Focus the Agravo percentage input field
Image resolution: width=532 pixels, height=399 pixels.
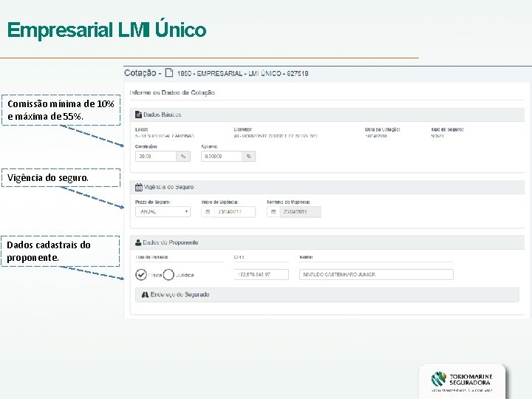coord(222,157)
